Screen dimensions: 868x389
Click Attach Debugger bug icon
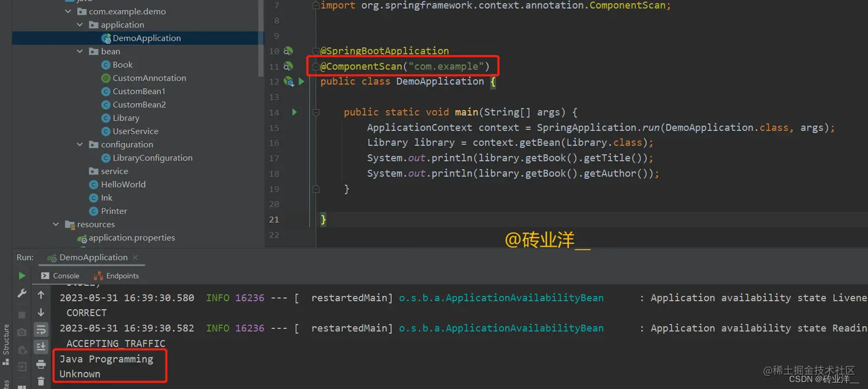point(22,349)
